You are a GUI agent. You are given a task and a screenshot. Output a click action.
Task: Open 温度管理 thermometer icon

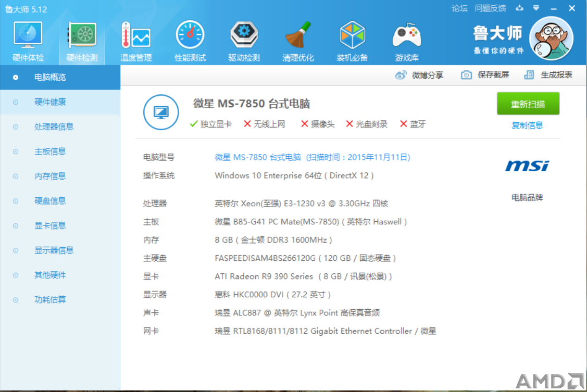(136, 35)
